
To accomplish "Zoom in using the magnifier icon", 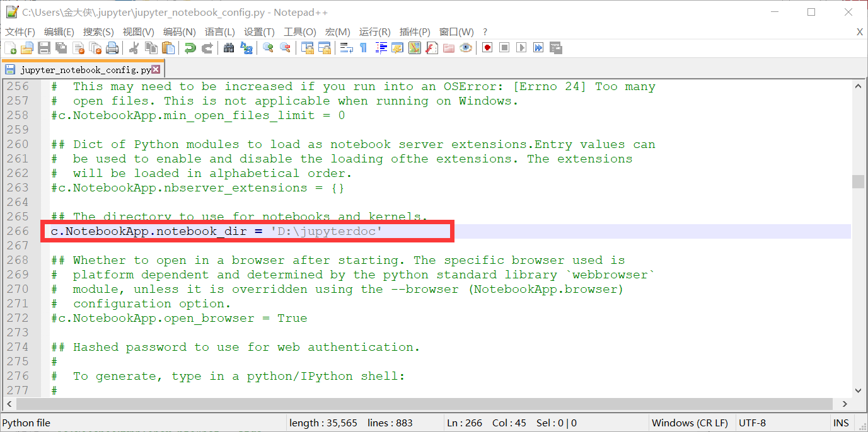I will (267, 48).
